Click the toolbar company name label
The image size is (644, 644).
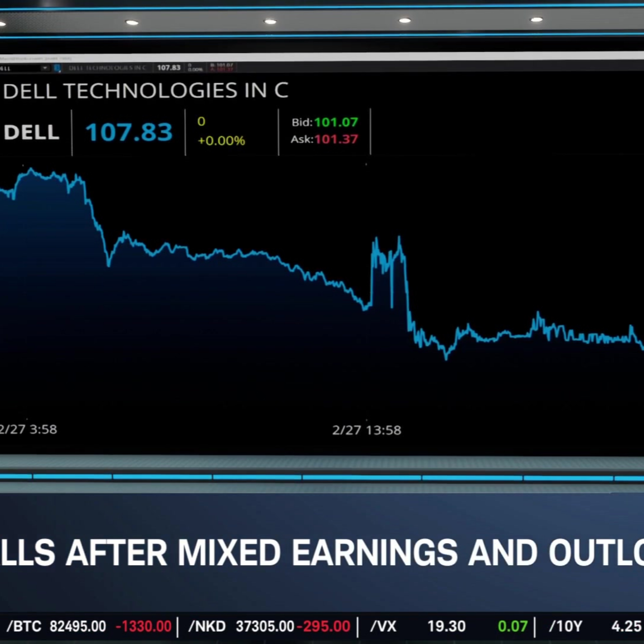tap(107, 68)
